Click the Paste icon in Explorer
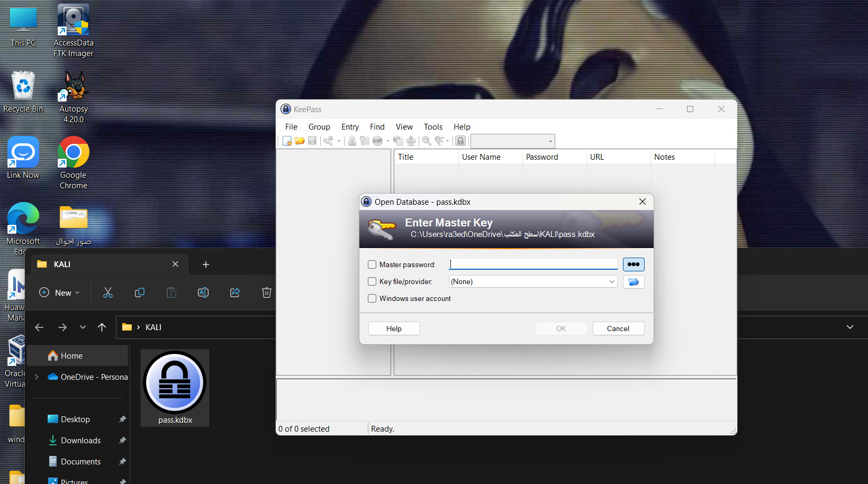 tap(171, 293)
